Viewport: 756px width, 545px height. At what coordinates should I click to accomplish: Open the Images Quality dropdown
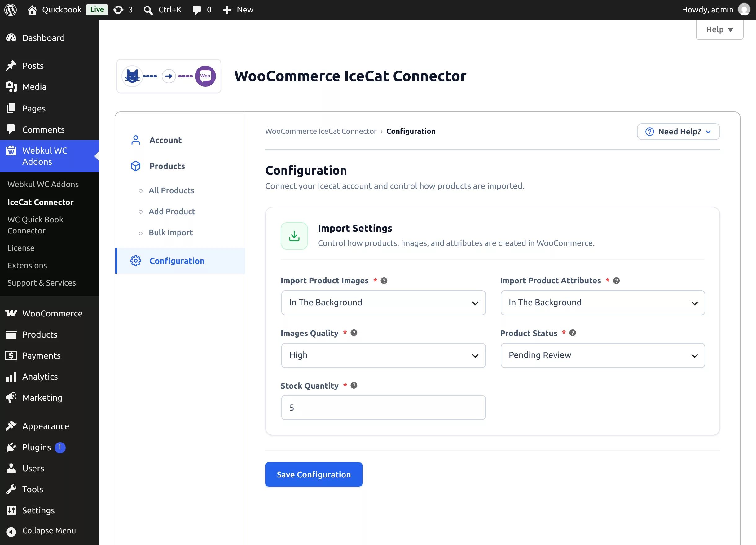tap(383, 355)
